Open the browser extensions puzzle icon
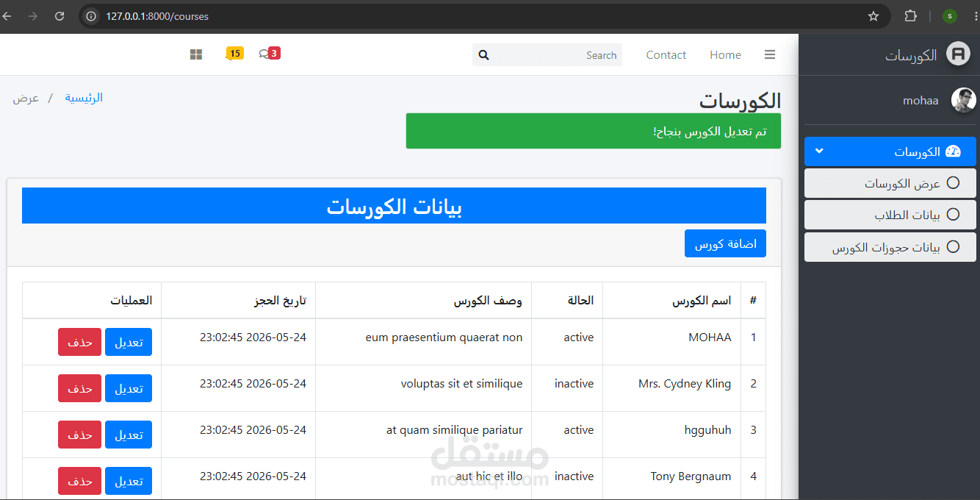Screen dimensions: 980x500 [910, 16]
